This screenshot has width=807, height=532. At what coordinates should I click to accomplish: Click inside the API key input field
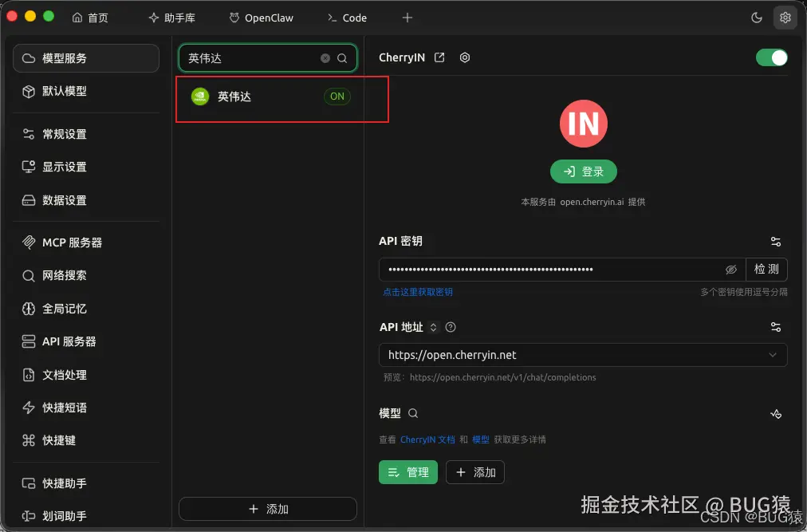click(x=550, y=270)
